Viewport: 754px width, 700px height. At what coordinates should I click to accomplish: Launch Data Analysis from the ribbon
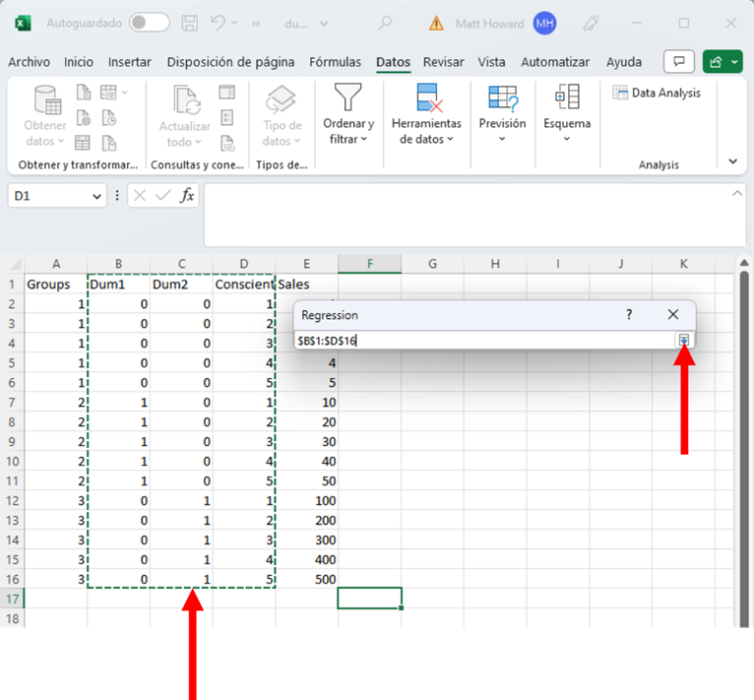(657, 93)
